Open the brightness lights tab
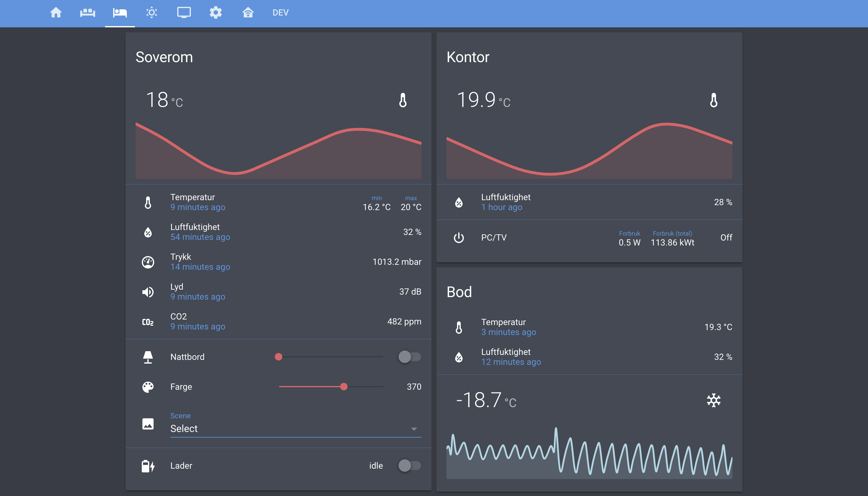The width and height of the screenshot is (868, 496). (152, 13)
